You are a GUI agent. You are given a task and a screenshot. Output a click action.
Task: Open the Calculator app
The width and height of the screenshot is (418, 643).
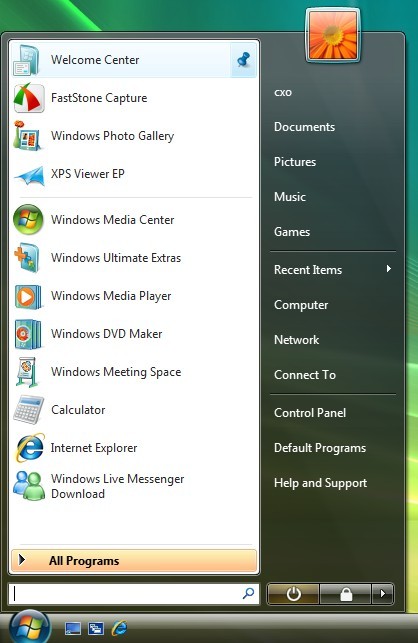(134, 410)
